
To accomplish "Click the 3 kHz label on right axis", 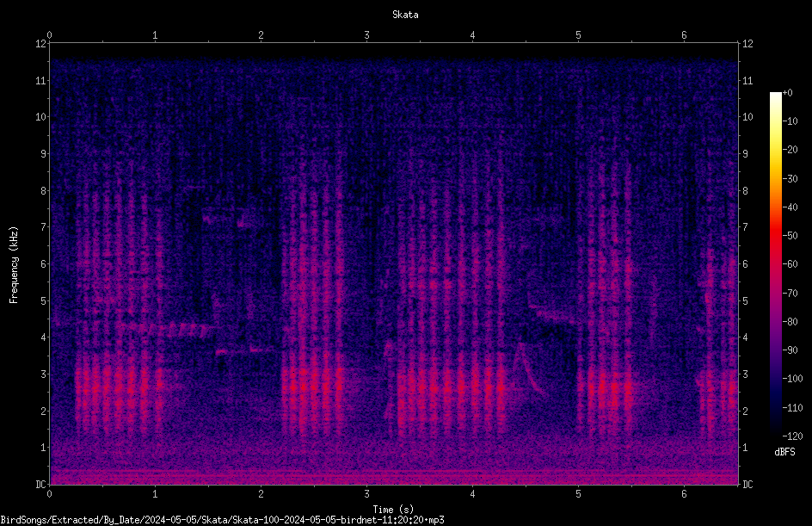I will pos(745,374).
